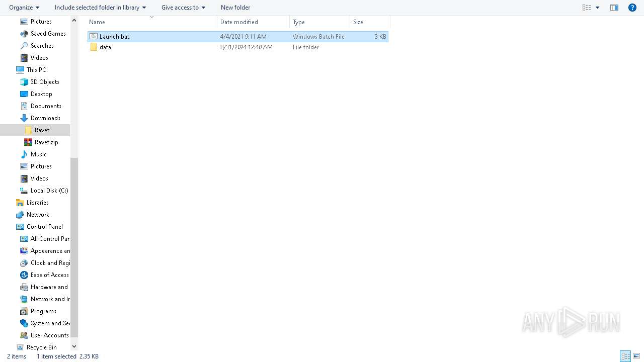Select Pictures under This PC
Viewport: 644px width, 362px height.
(x=41, y=166)
